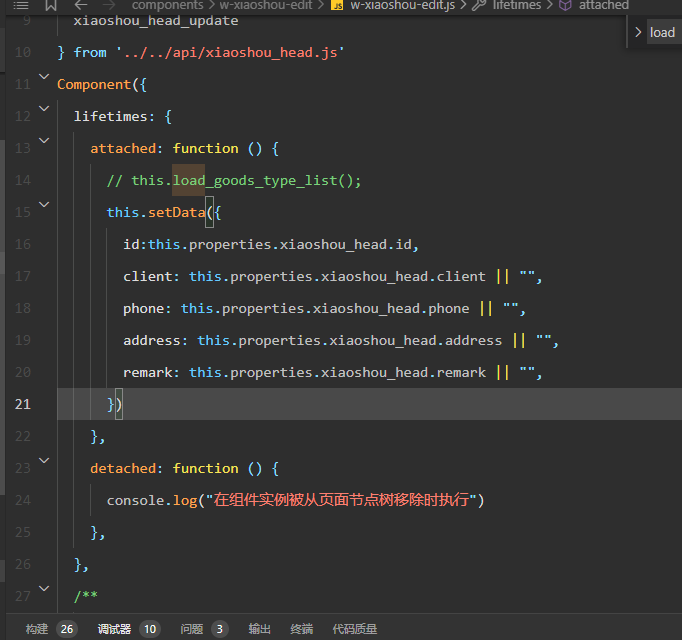
Task: Expand the replace chevron beside the find box
Action: tap(638, 32)
